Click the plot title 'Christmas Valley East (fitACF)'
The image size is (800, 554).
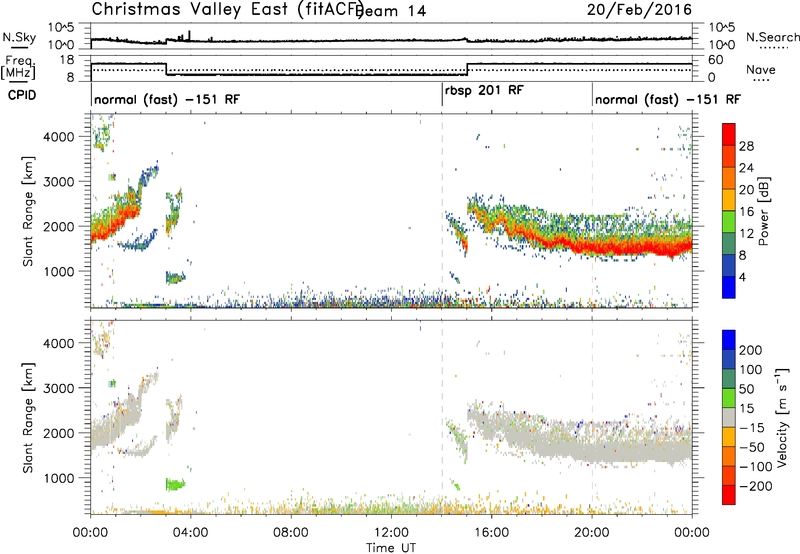pos(228,10)
